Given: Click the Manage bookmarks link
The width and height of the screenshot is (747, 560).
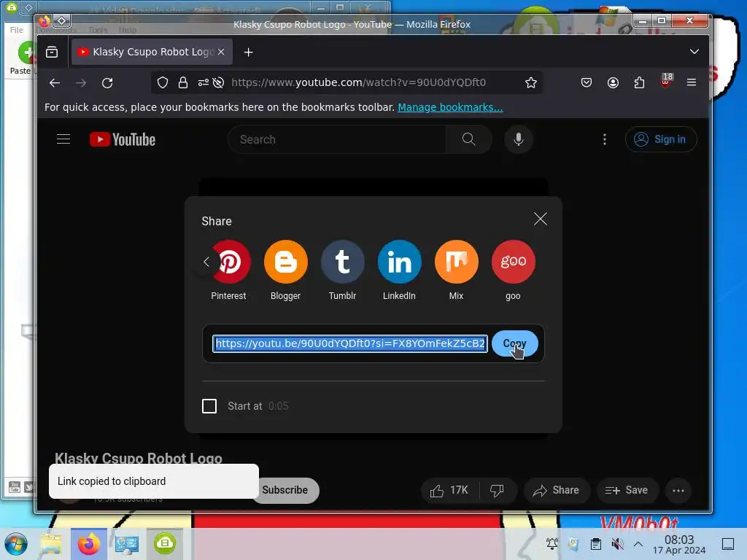Looking at the screenshot, I should pyautogui.click(x=450, y=107).
